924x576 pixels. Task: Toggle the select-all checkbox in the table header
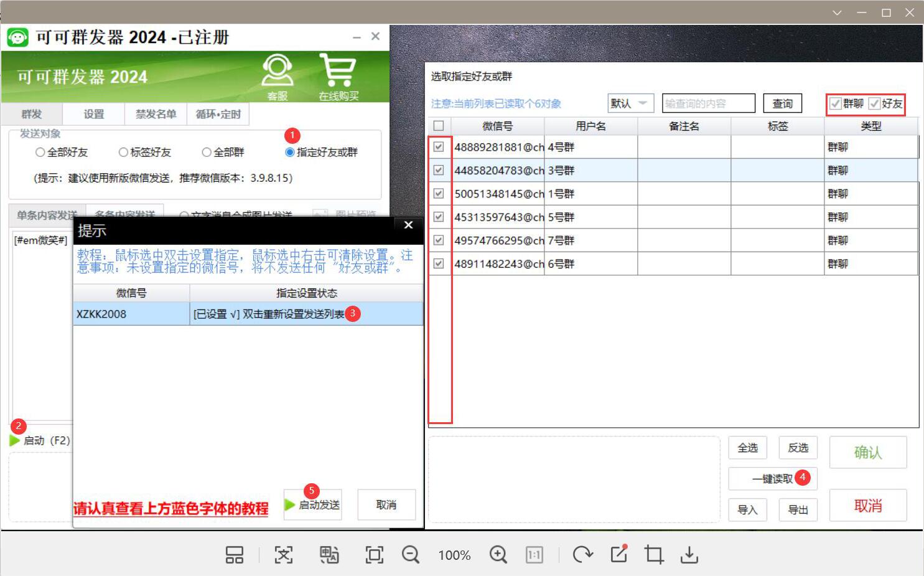coord(439,126)
